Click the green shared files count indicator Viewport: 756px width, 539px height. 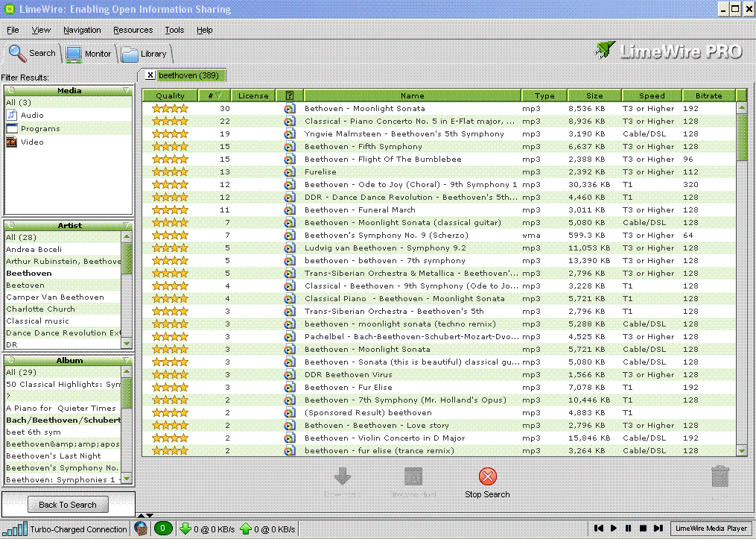tap(163, 529)
